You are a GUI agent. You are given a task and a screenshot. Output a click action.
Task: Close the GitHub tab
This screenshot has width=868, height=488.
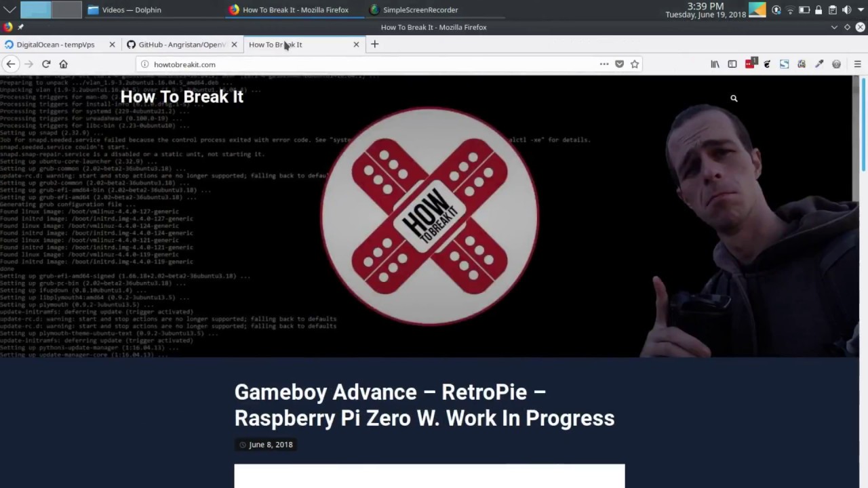point(234,44)
